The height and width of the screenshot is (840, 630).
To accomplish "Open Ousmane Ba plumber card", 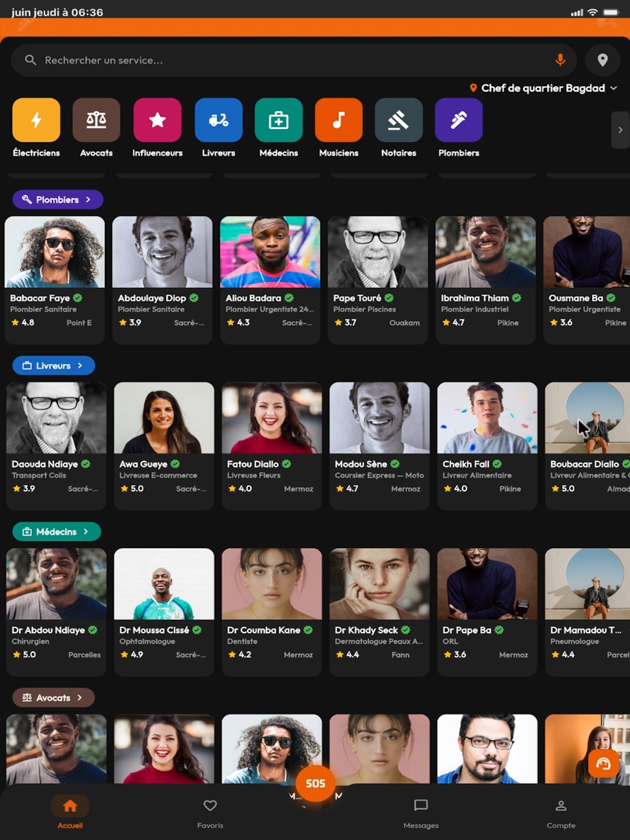I will 586,280.
